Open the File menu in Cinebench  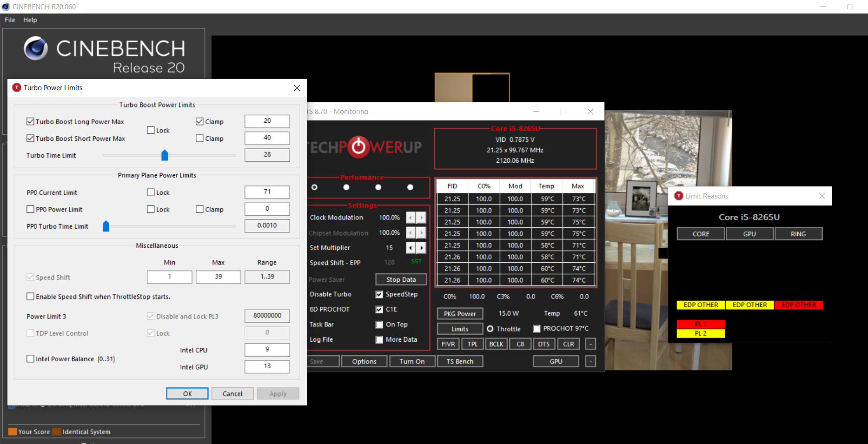point(10,20)
